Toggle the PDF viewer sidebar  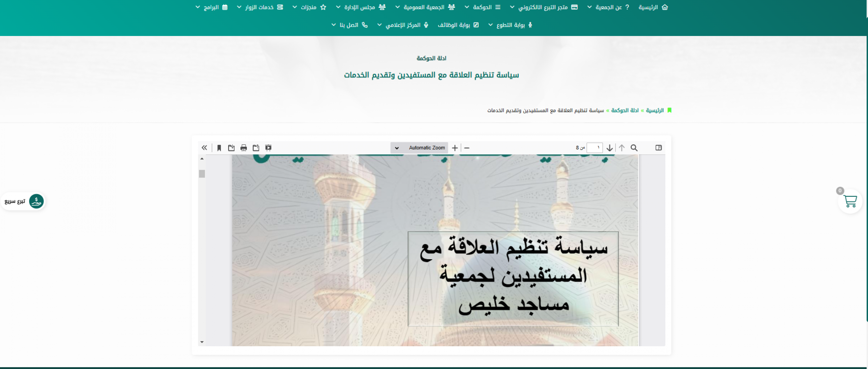(x=658, y=148)
